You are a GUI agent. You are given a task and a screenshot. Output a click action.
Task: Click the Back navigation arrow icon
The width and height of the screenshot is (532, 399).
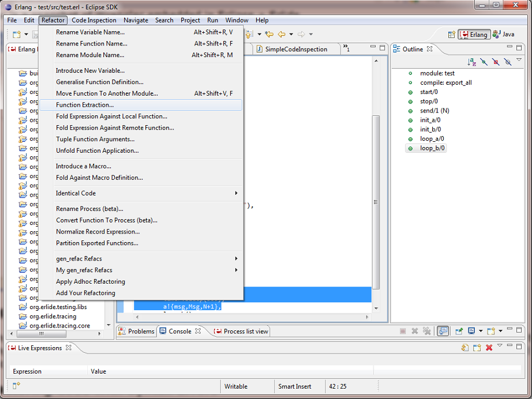coord(282,34)
